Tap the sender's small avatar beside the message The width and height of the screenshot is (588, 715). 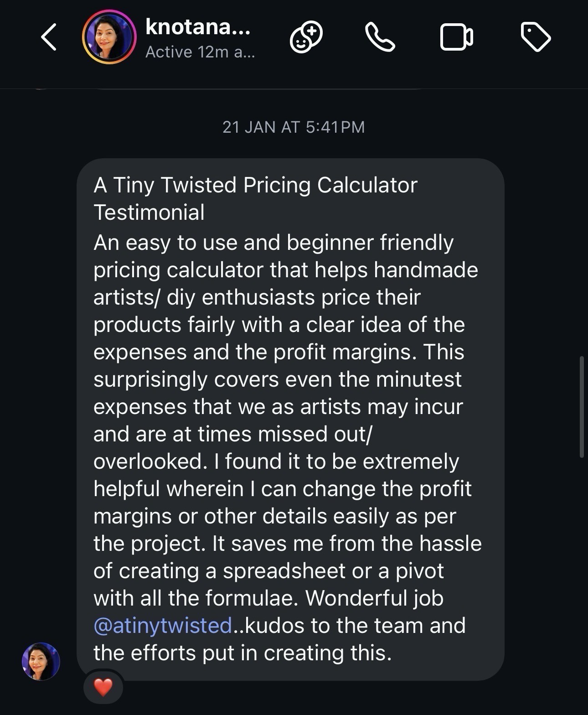coord(41,661)
